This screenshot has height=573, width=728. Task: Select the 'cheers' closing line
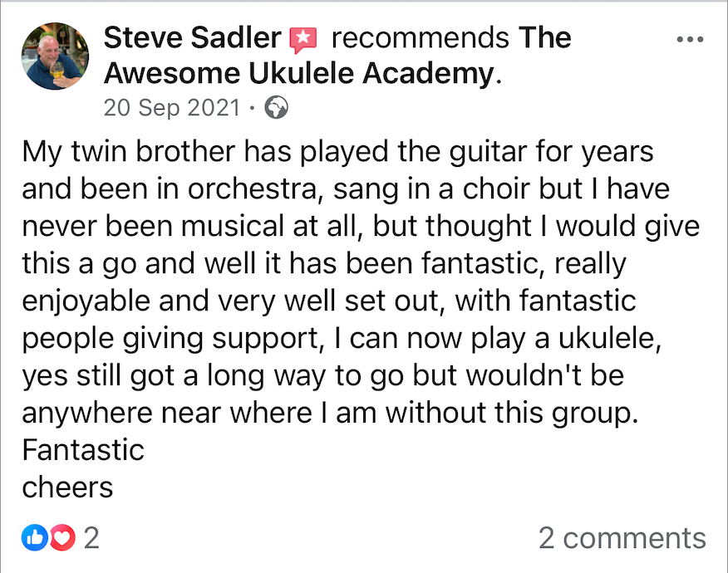[67, 487]
